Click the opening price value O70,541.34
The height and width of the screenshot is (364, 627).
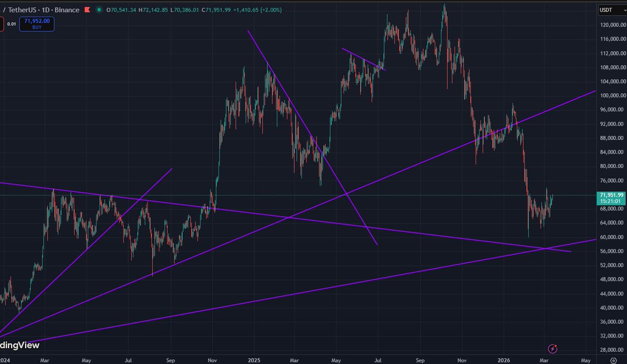click(x=121, y=10)
